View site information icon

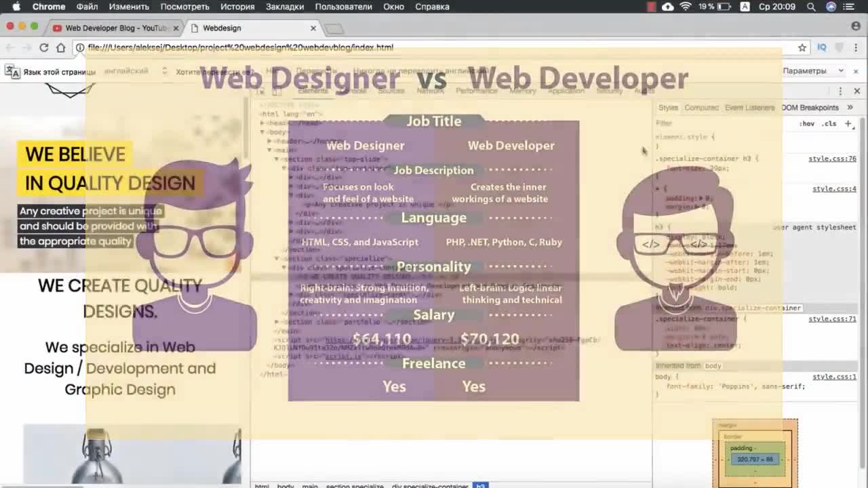[x=80, y=47]
